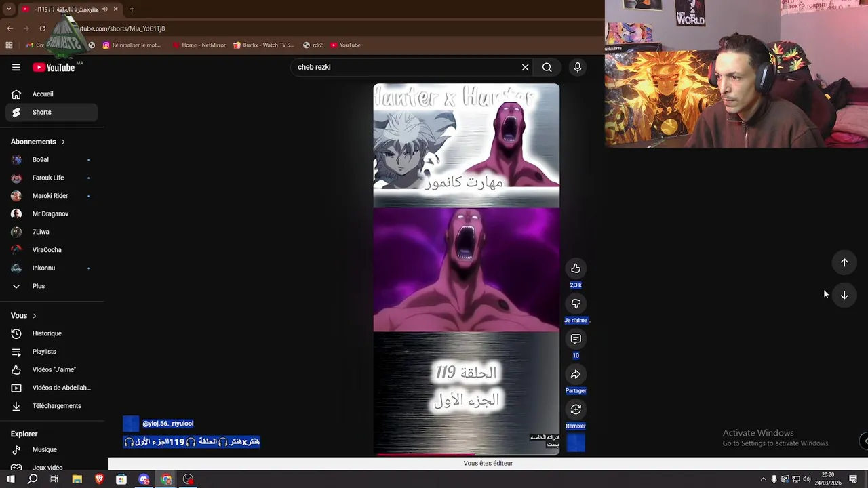Remix this short with Remixer icon
Screen dimensions: 868x488
576,409
